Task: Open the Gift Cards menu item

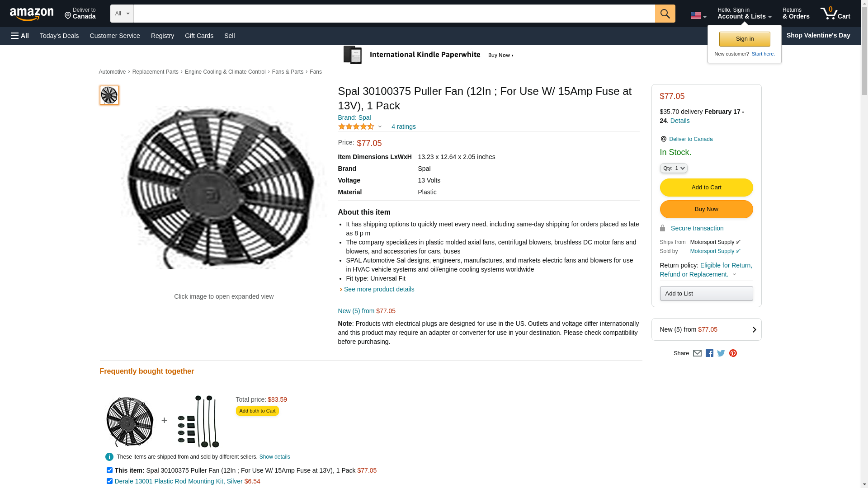Action: tap(199, 36)
